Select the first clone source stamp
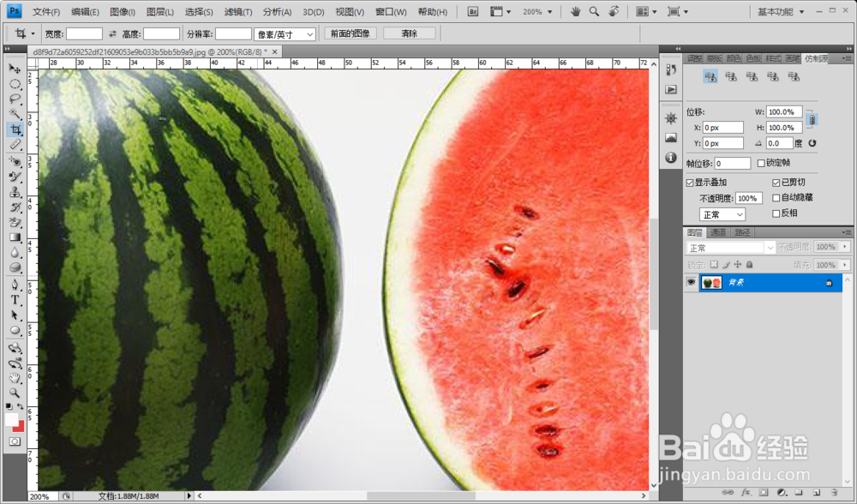 click(x=710, y=76)
